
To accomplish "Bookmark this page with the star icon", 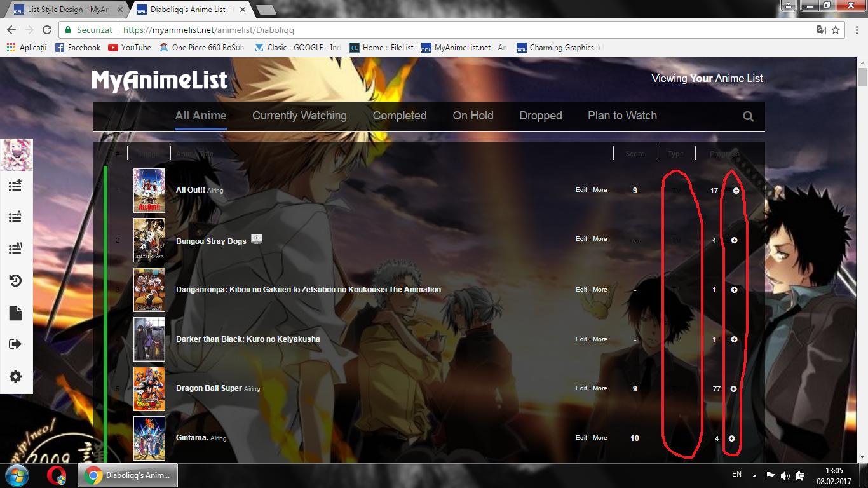I will (836, 30).
